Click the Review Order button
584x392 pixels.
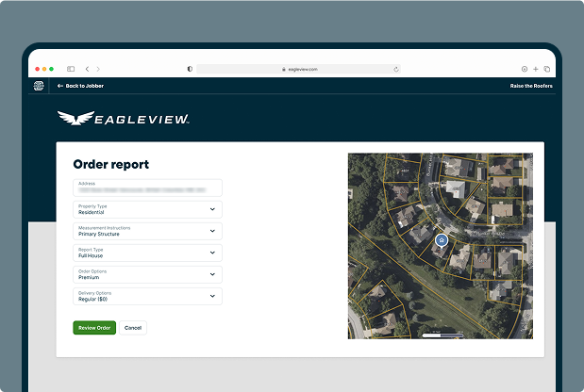coord(94,328)
